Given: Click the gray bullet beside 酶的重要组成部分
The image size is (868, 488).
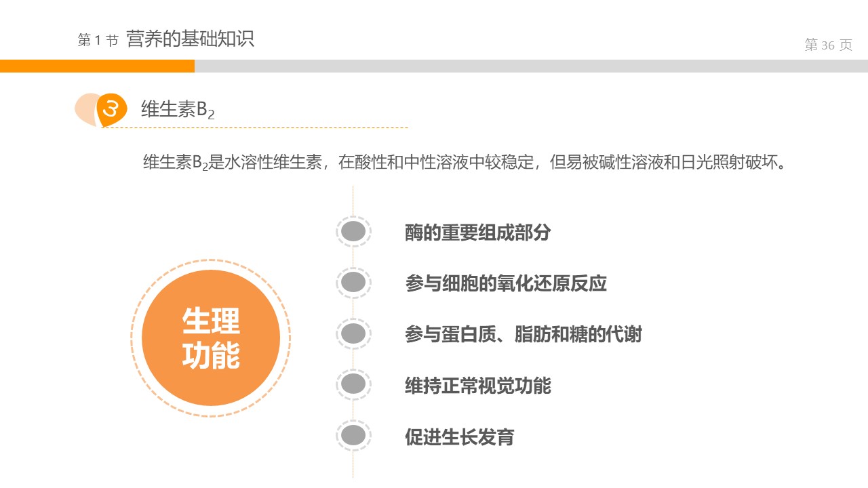Looking at the screenshot, I should 353,232.
